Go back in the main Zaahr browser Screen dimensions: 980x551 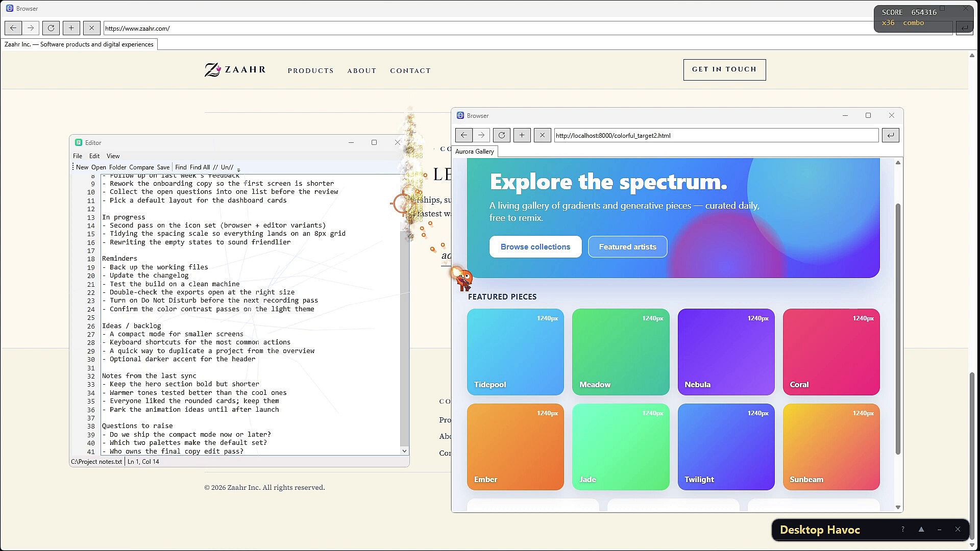13,28
